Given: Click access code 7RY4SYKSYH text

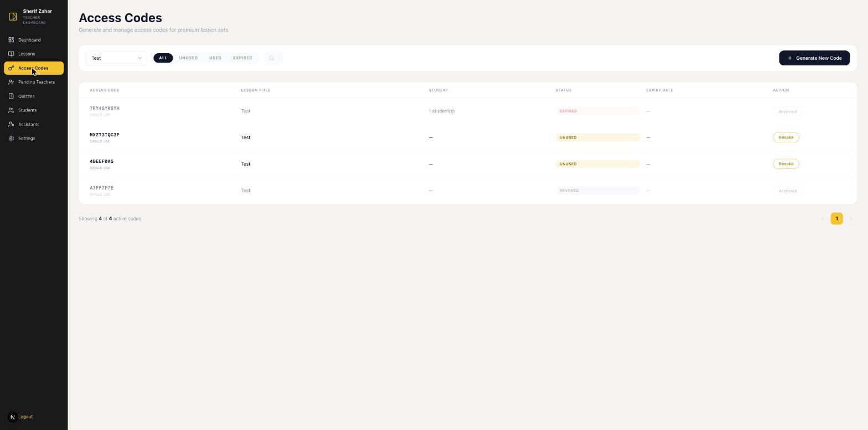Looking at the screenshot, I should click(x=105, y=109).
